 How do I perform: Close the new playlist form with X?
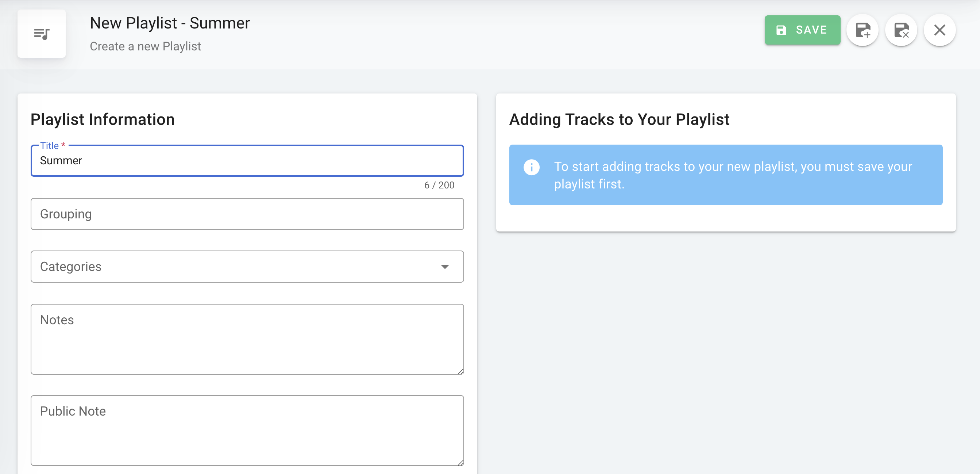(939, 30)
